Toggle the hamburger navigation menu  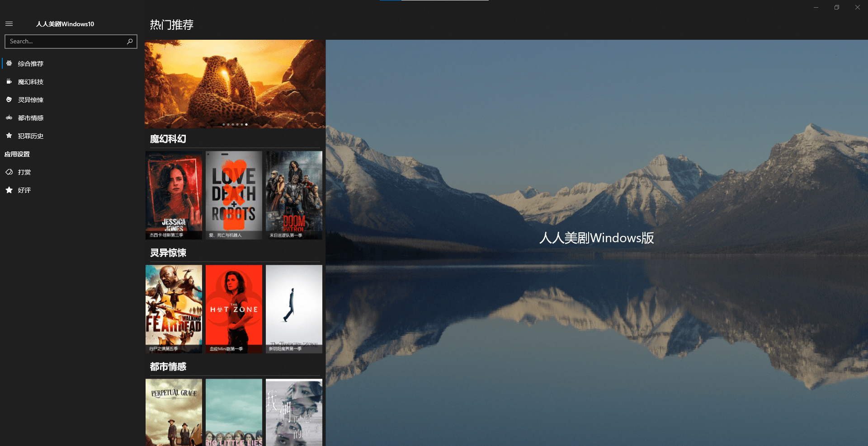(9, 24)
